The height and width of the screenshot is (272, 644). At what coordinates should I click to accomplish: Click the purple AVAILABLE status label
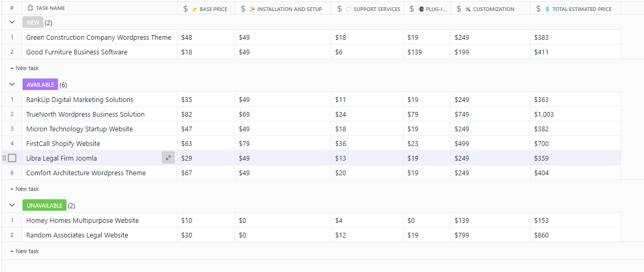click(x=40, y=84)
